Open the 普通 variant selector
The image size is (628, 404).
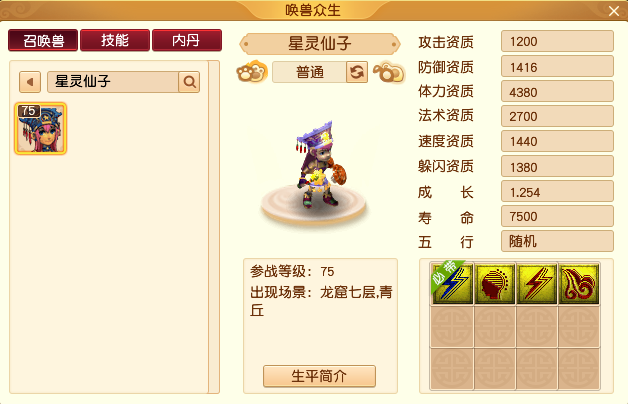(x=310, y=72)
